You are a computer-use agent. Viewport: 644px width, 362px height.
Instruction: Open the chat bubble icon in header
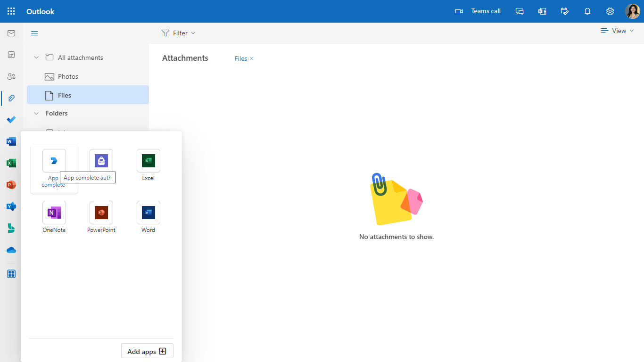tap(520, 11)
